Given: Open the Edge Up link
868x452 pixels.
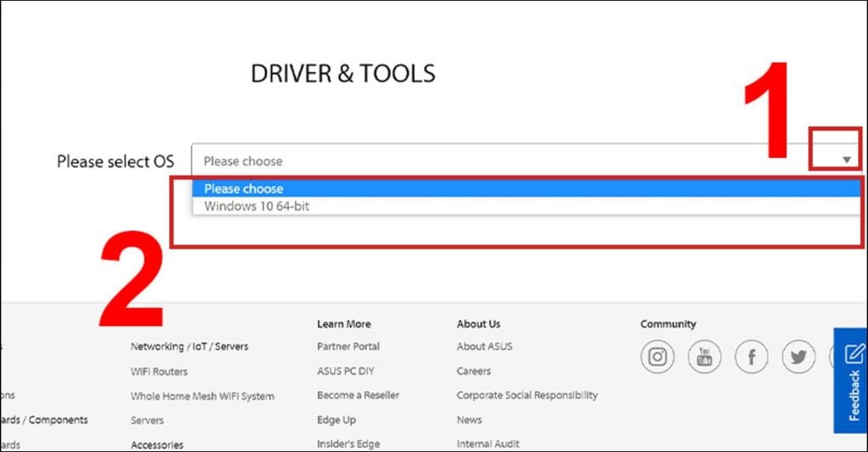Looking at the screenshot, I should (336, 420).
